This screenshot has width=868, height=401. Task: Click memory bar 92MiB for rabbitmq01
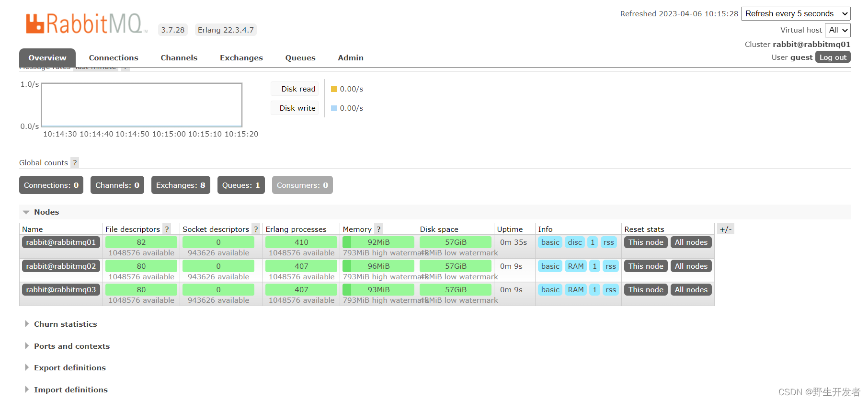coord(378,242)
